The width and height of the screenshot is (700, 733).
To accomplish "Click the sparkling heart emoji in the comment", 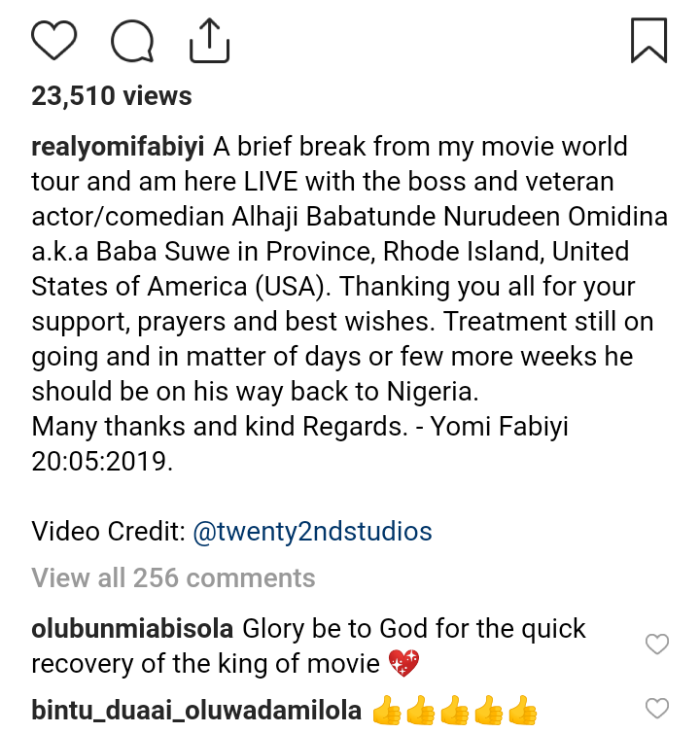I will (402, 665).
